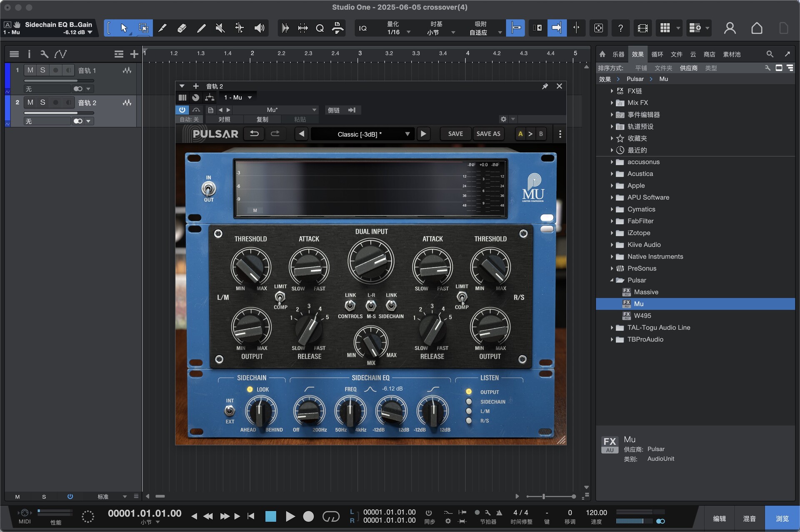The image size is (800, 532).
Task: Open the 1 - Mu insert dropdown
Action: tap(237, 97)
